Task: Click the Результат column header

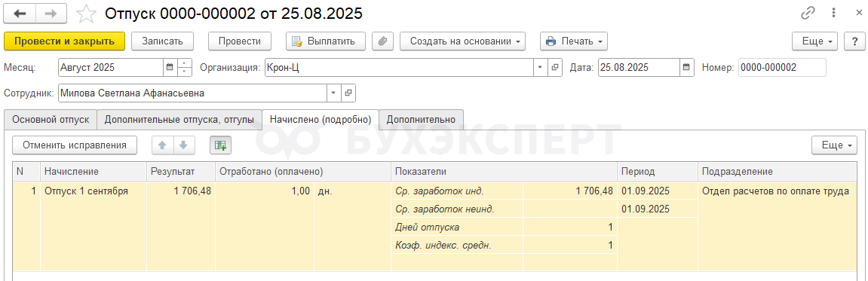Action: 181,172
